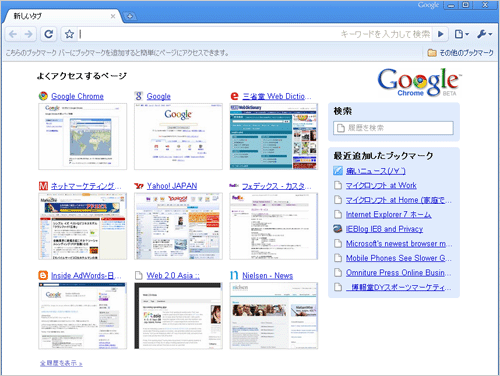This screenshot has height=376, width=500.
Task: Open the Yahoo! JAPAN link
Action: [x=172, y=186]
